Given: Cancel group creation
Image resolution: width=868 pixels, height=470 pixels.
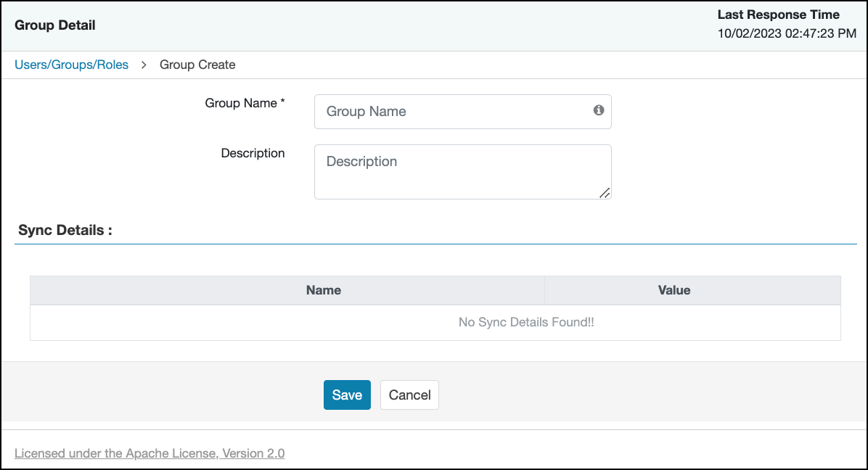Looking at the screenshot, I should click(409, 395).
